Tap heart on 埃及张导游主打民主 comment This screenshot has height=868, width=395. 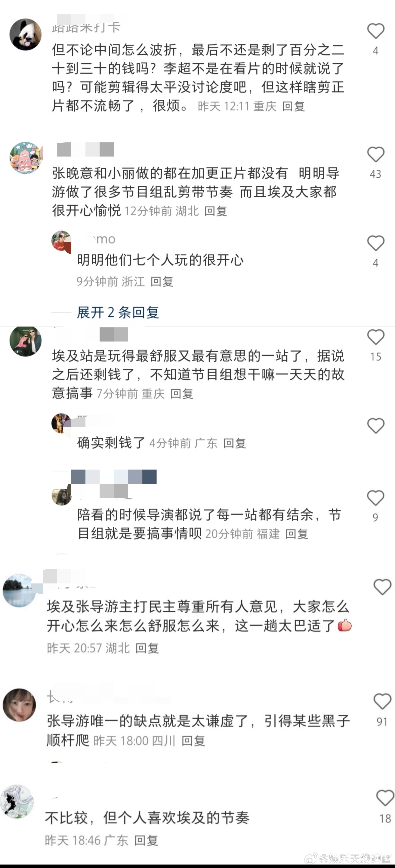[x=382, y=587]
